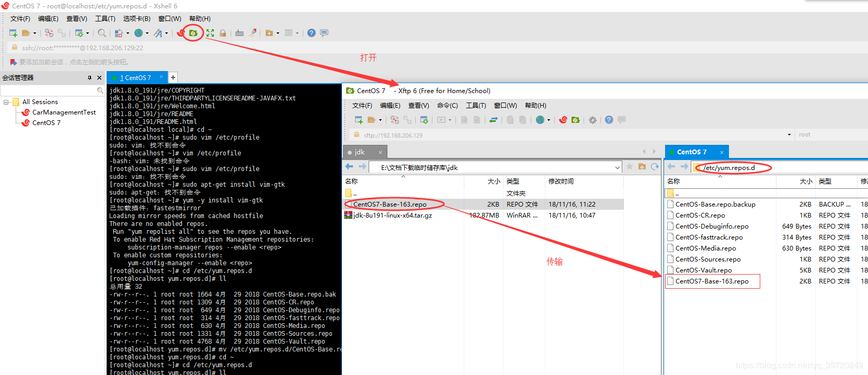Pin the session manager panel

(89, 77)
